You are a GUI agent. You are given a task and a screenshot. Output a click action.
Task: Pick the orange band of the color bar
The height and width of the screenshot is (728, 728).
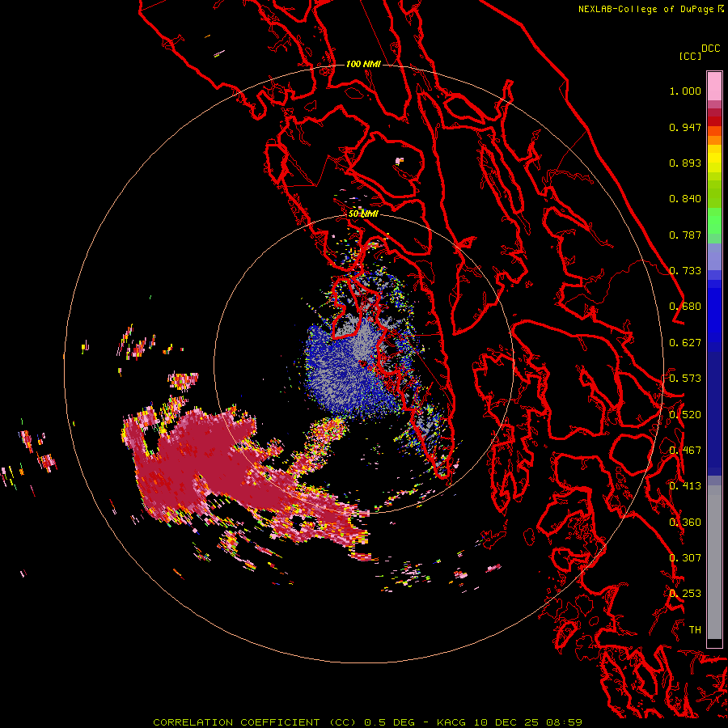pos(714,140)
